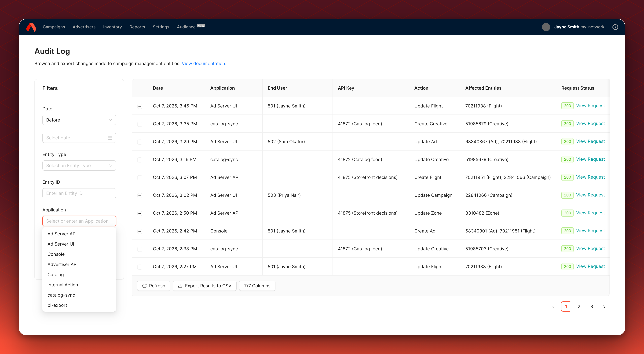Click Export Results to CSV
This screenshot has width=644, height=354.
pyautogui.click(x=205, y=286)
